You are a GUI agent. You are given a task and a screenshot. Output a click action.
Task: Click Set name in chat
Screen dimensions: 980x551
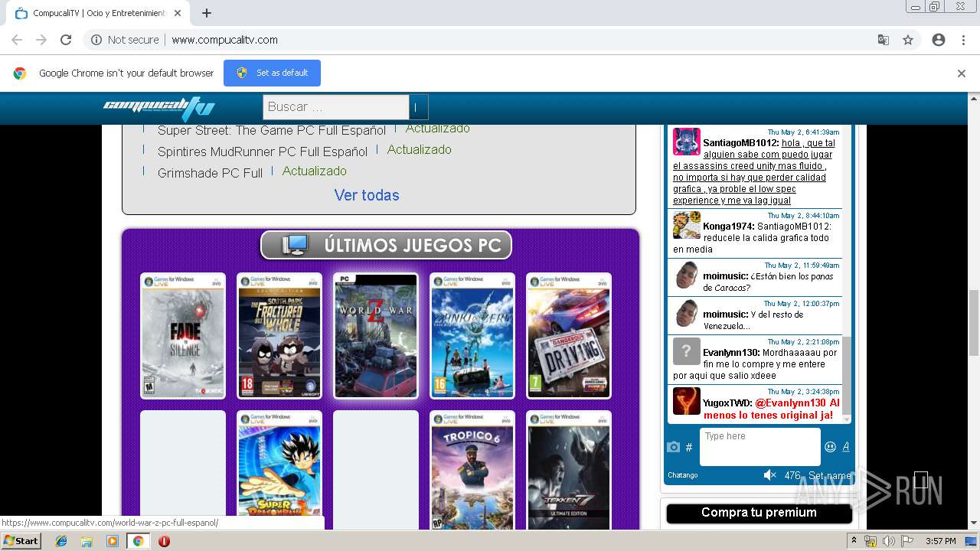[829, 475]
